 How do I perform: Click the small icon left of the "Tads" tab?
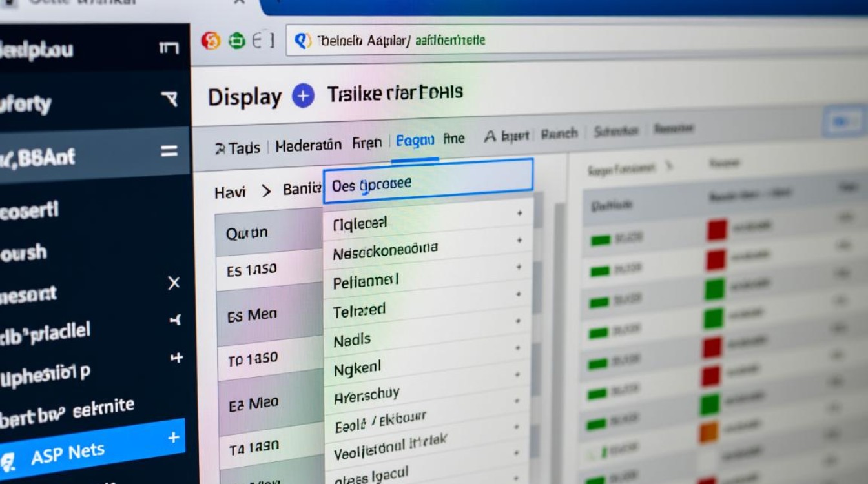(220, 148)
